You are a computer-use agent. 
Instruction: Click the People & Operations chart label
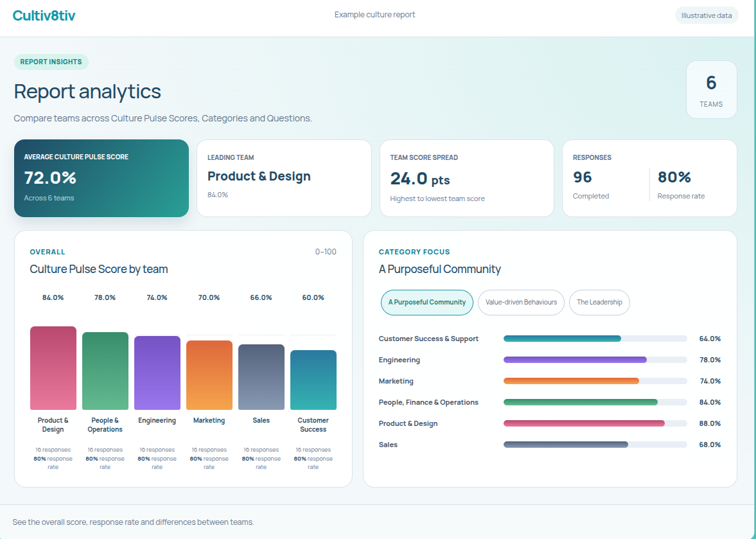click(x=105, y=425)
